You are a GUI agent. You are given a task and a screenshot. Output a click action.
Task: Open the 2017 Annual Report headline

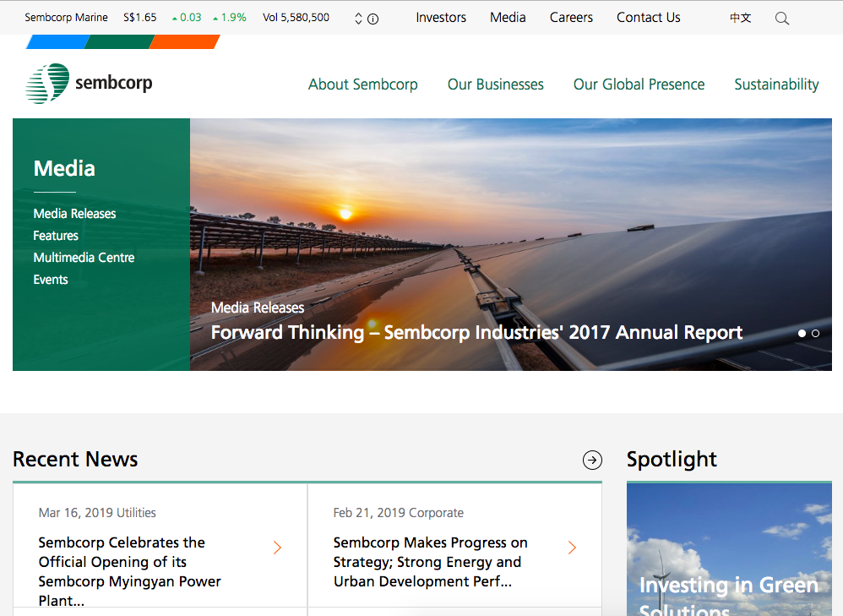coord(477,332)
